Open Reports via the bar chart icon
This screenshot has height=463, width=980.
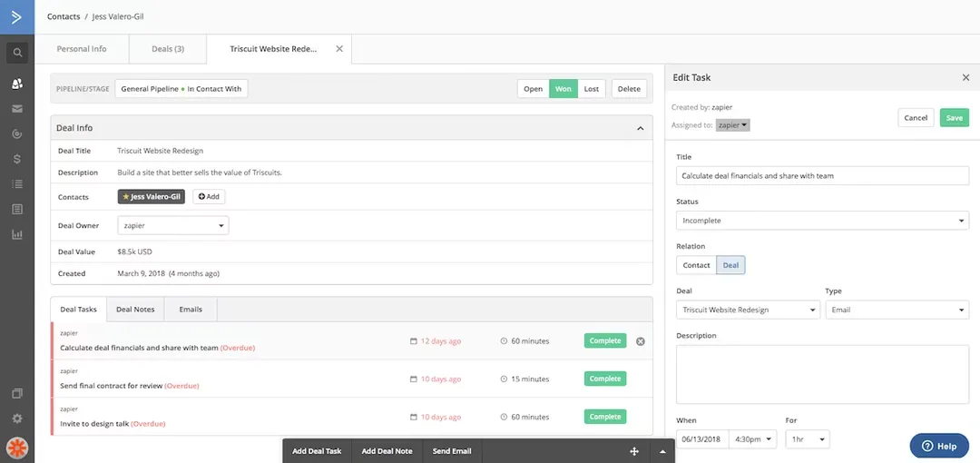[16, 234]
